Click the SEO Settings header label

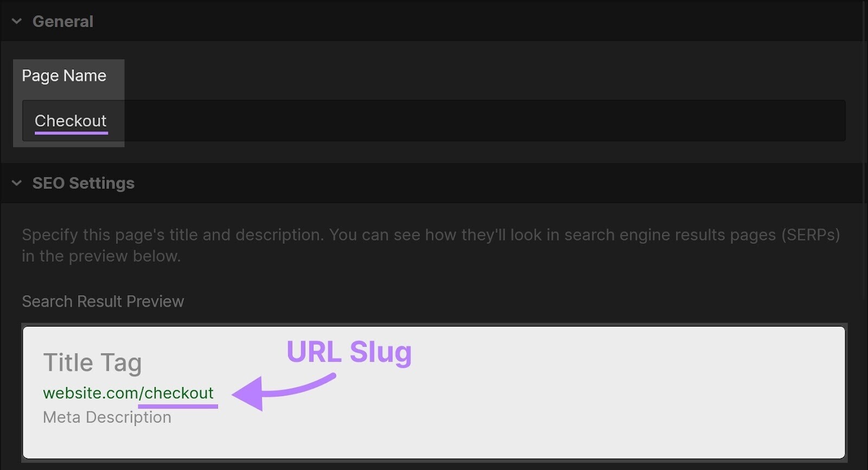point(83,183)
